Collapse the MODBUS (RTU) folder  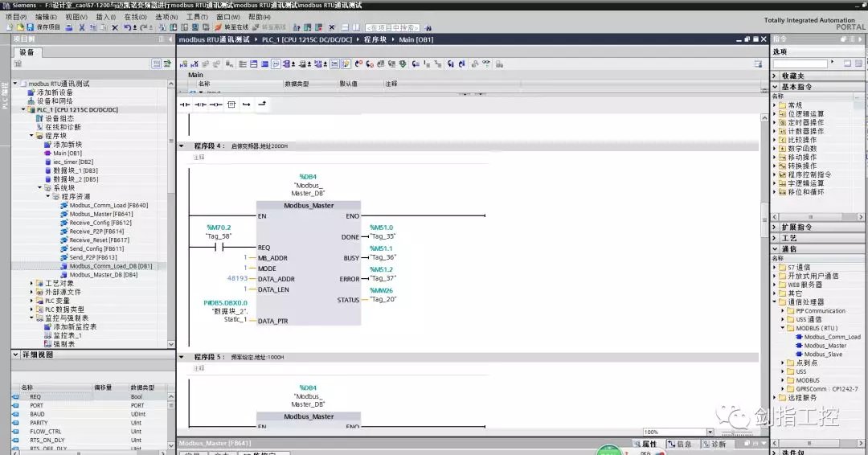(x=784, y=328)
